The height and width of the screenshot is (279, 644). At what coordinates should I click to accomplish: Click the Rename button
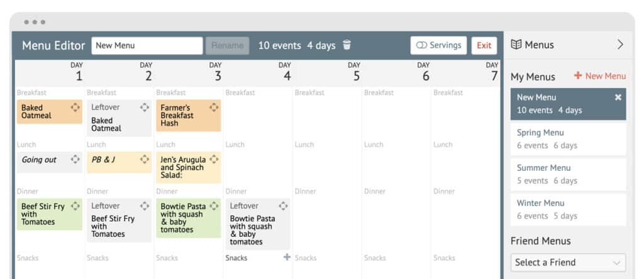click(x=227, y=45)
